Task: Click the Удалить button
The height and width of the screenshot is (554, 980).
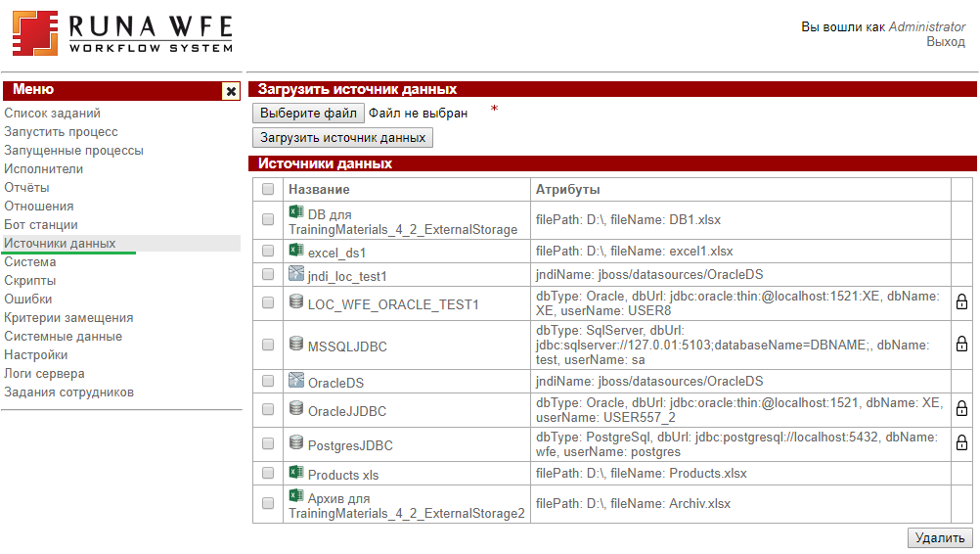Action: pos(940,537)
